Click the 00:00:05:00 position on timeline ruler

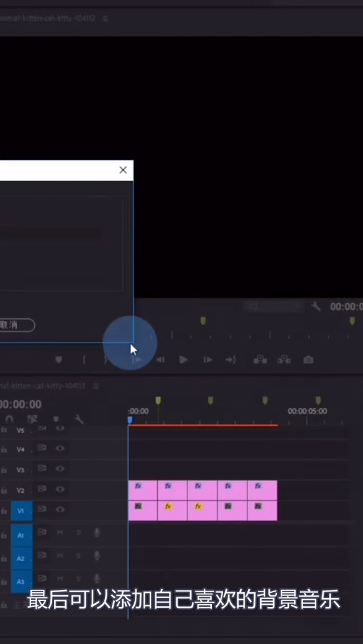pos(307,411)
